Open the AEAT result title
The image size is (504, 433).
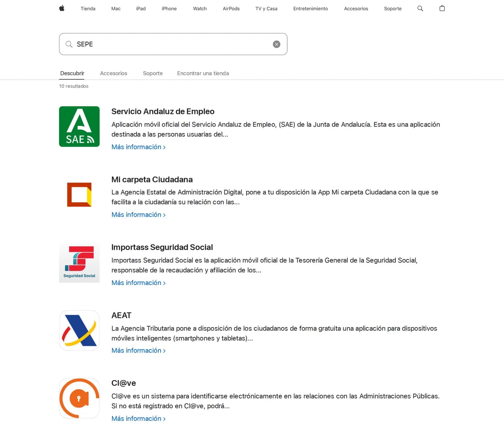point(121,315)
